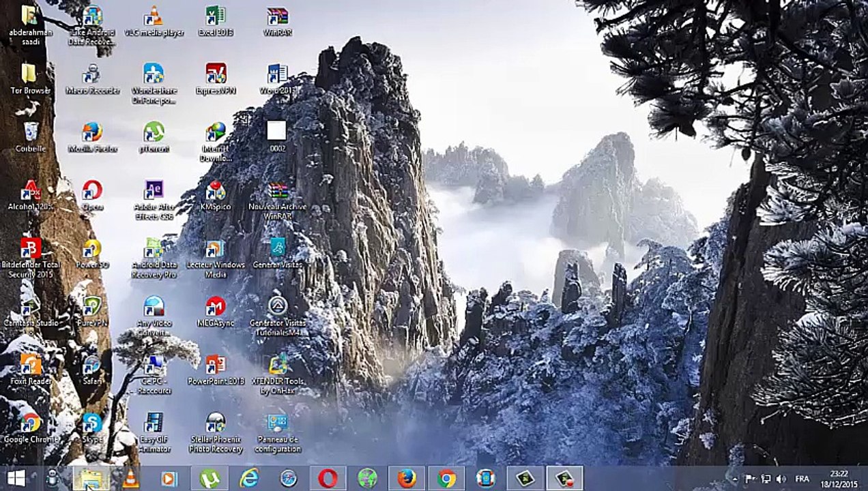Select the PowerISO desktop shortcut
The height and width of the screenshot is (491, 868).
click(x=92, y=253)
